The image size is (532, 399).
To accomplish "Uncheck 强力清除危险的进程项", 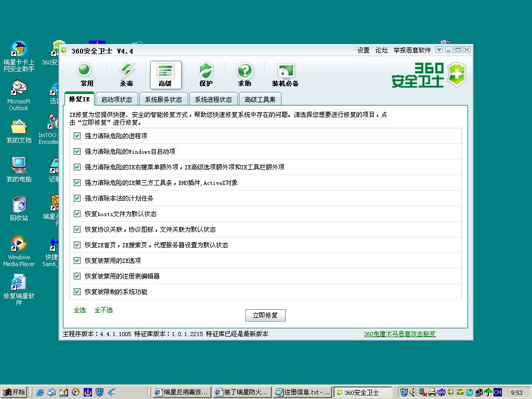I will click(x=77, y=136).
